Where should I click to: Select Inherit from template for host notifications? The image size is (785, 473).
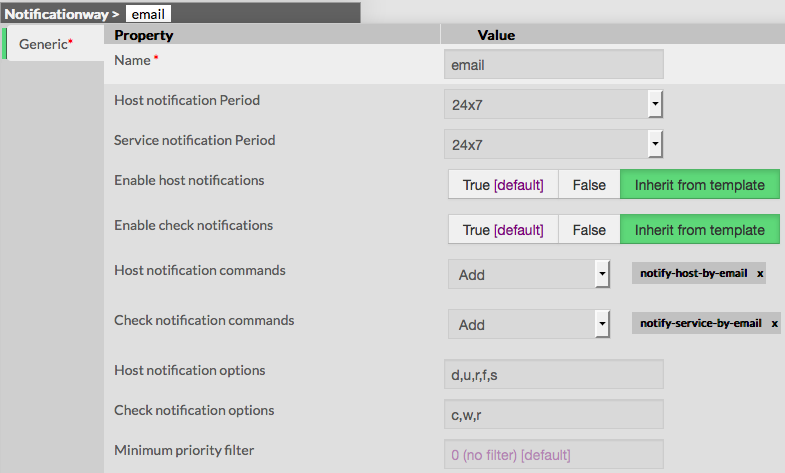(x=699, y=185)
